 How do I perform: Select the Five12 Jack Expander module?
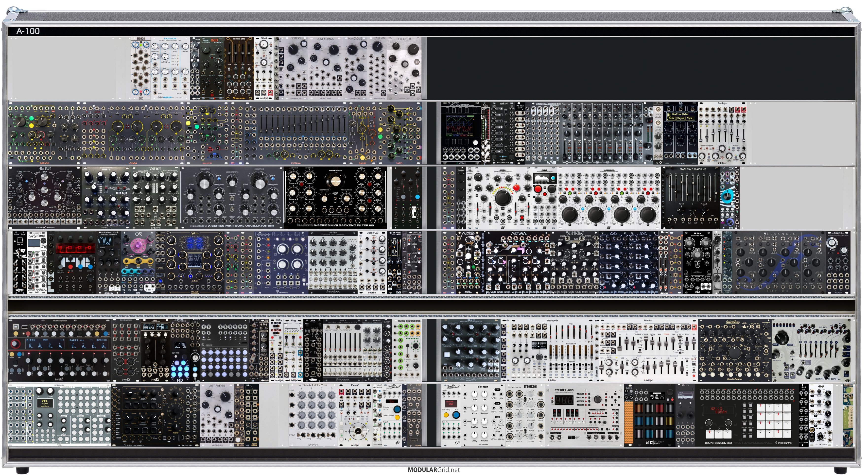[x=126, y=350]
